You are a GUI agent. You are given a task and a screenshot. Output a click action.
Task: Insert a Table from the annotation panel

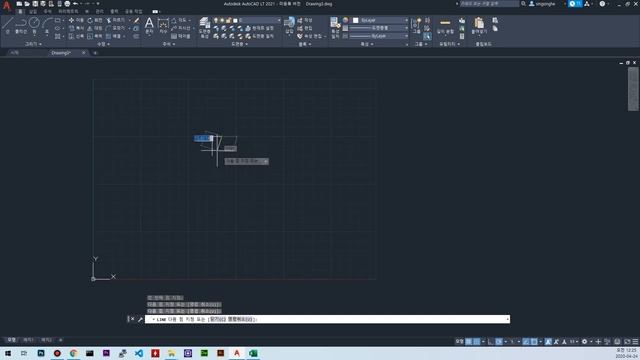pos(181,36)
